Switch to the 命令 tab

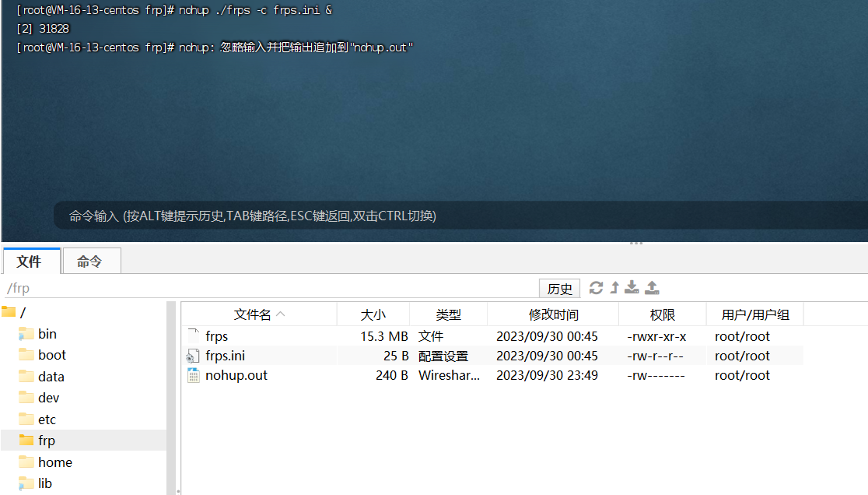point(91,261)
